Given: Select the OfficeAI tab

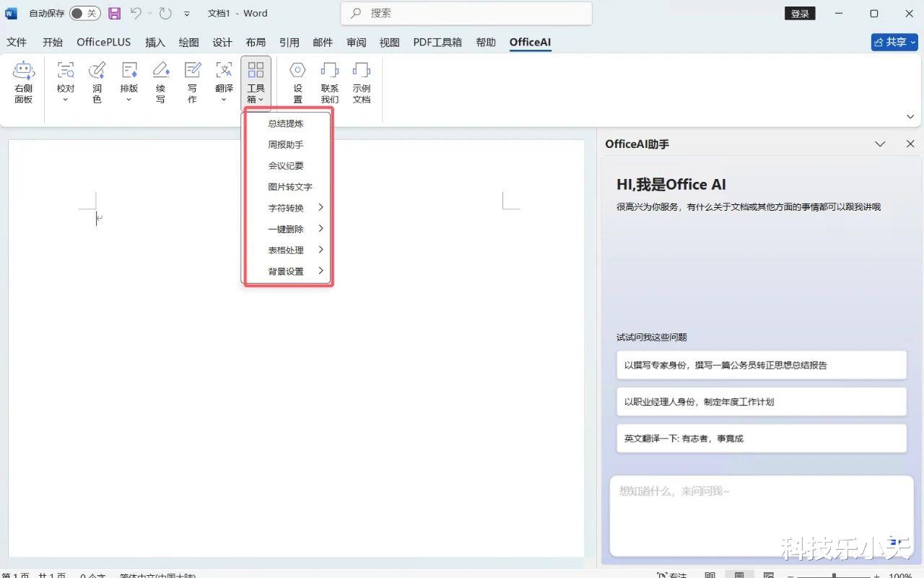Looking at the screenshot, I should coord(530,42).
